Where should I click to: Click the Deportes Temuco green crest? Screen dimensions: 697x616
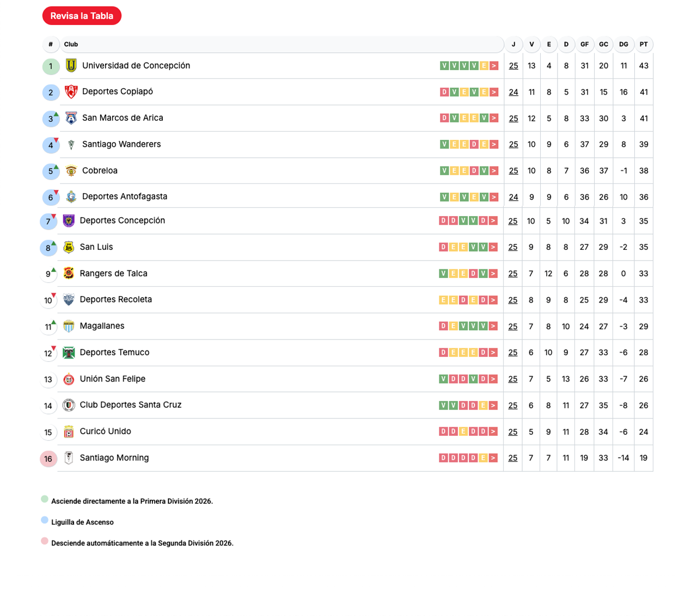pyautogui.click(x=69, y=353)
